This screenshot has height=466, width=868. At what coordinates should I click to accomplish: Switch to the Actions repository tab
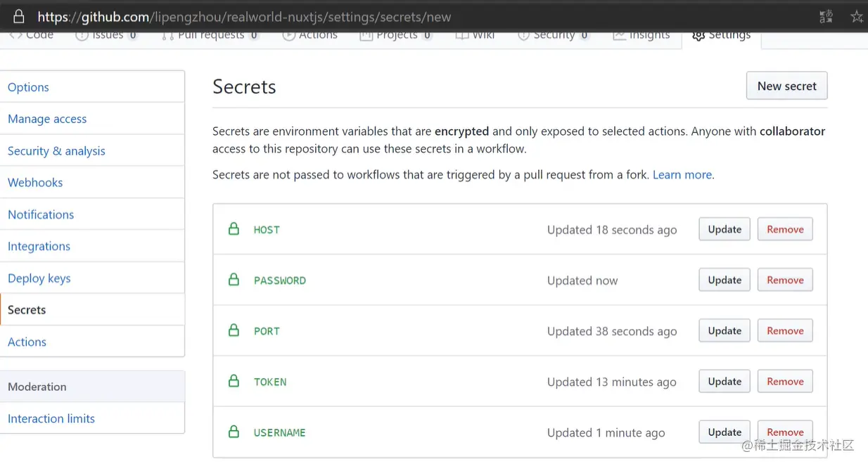[310, 35]
